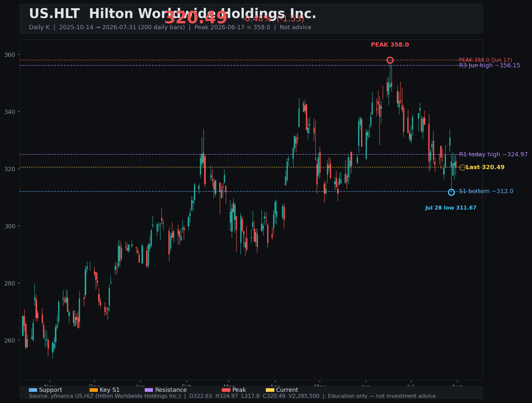The width and height of the screenshot is (532, 403).
Task: Click the bold "PEAK 358.0" annotation above chart
Action: pos(390,45)
